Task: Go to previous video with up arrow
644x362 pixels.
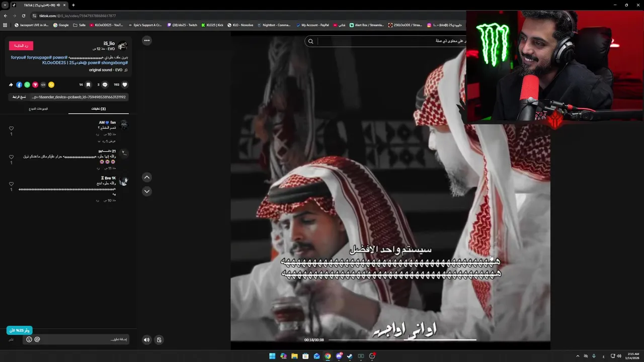Action: (146, 177)
